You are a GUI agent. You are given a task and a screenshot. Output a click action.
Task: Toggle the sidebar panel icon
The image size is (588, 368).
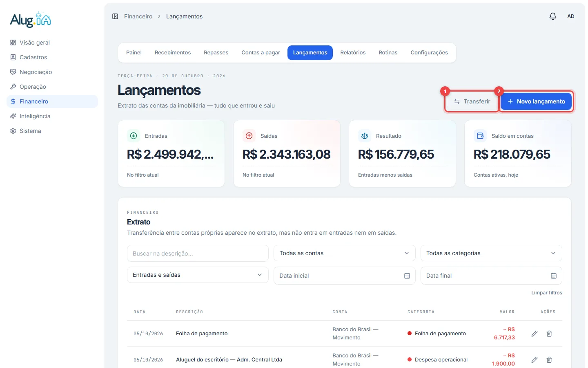point(115,16)
